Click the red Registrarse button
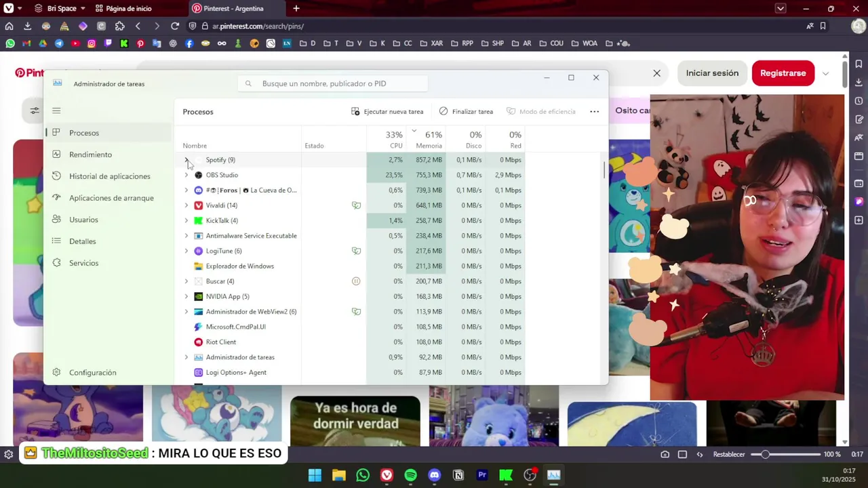868x488 pixels. pyautogui.click(x=783, y=73)
